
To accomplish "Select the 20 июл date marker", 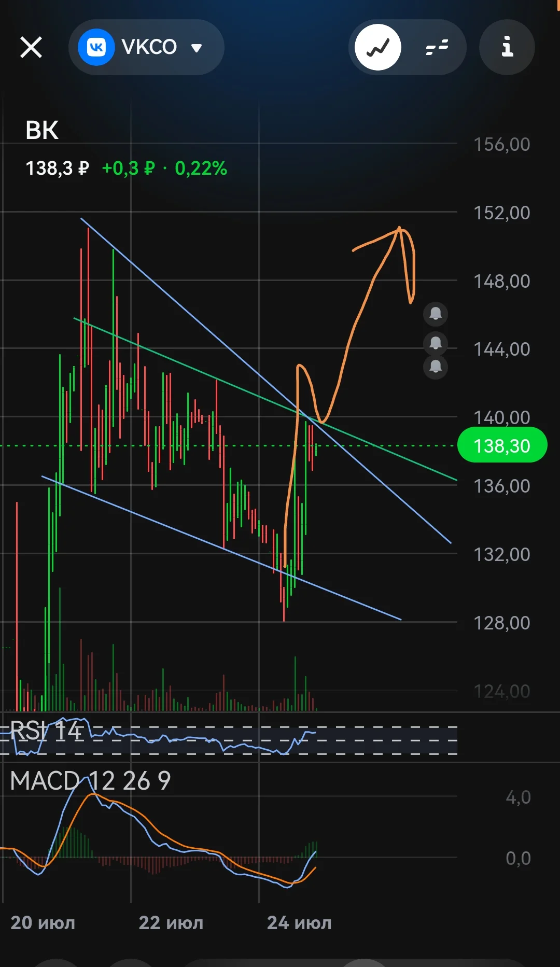I will pos(43,923).
